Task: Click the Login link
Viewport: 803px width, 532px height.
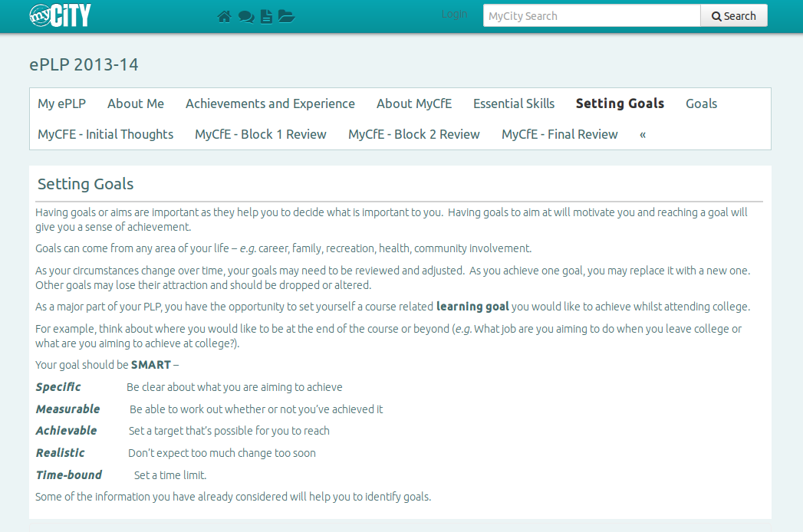Action: pos(454,15)
